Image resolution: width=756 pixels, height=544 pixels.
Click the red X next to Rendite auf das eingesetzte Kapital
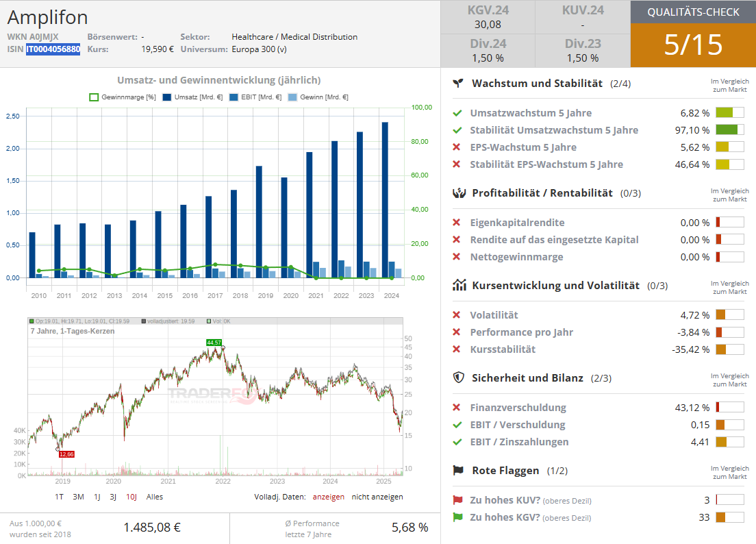coord(457,240)
